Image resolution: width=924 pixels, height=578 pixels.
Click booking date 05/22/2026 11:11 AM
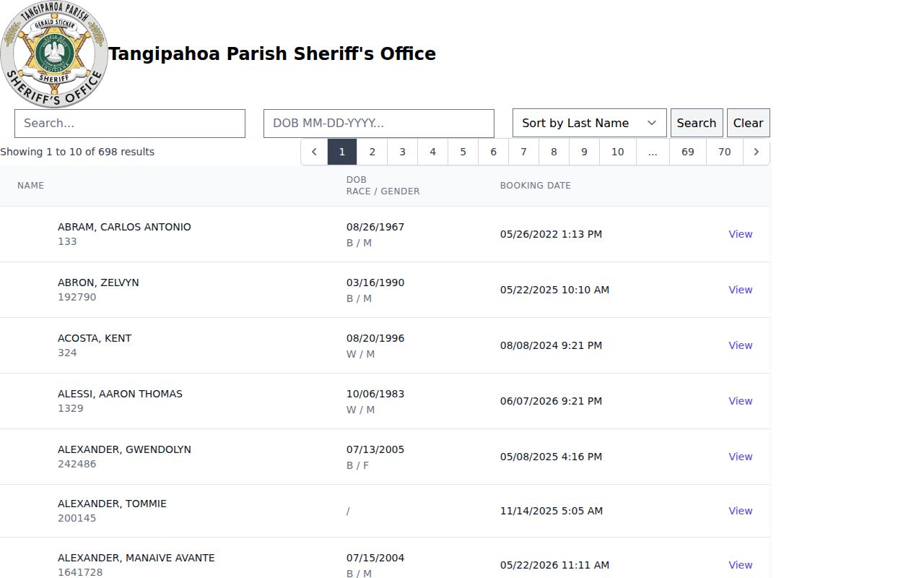[554, 565]
